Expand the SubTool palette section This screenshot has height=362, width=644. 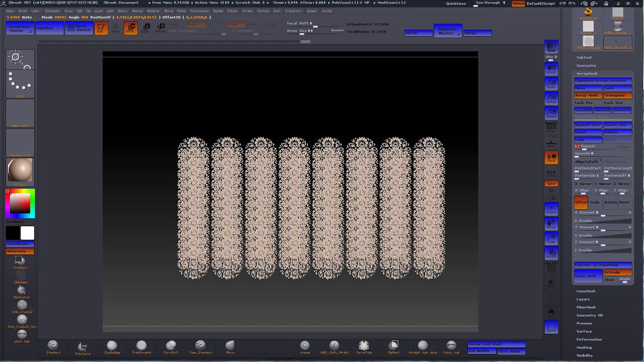point(584,57)
